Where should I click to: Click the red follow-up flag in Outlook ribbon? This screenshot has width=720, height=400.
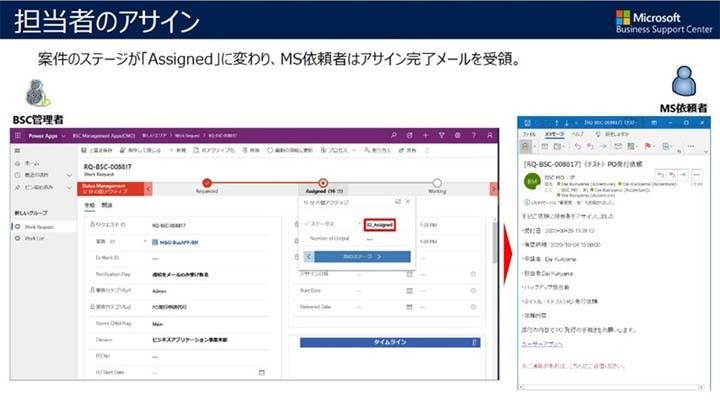[x=648, y=146]
